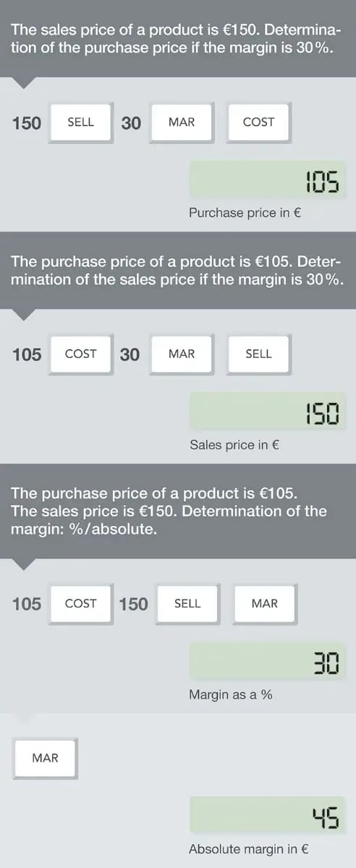Select the green display showing 150
This screenshot has height=868, width=356.
pos(268,412)
